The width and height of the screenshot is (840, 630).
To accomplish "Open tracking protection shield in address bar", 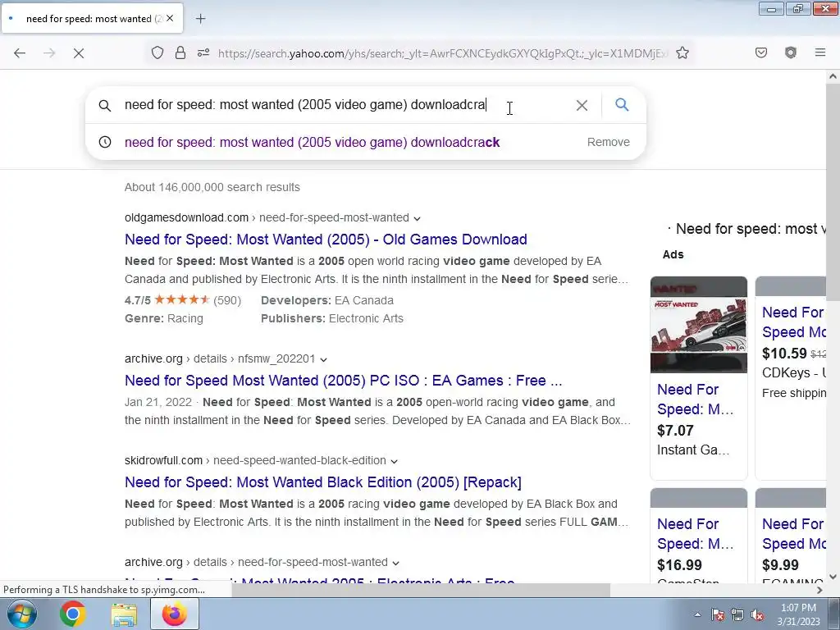I will click(x=157, y=52).
